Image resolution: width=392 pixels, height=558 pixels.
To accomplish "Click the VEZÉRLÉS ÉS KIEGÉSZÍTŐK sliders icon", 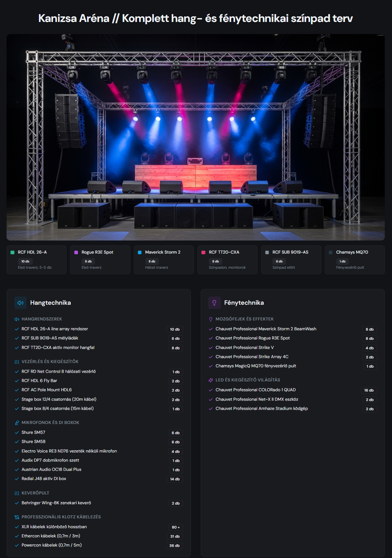I will coord(17,362).
